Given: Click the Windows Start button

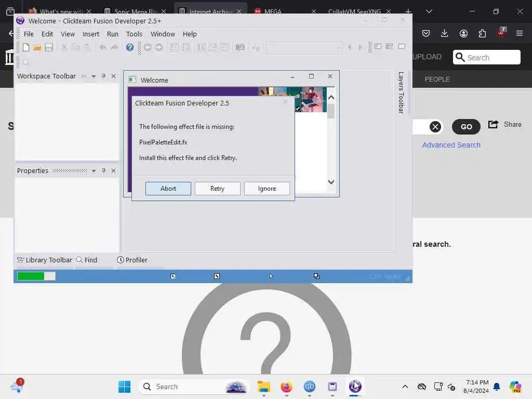Looking at the screenshot, I should click(x=124, y=387).
